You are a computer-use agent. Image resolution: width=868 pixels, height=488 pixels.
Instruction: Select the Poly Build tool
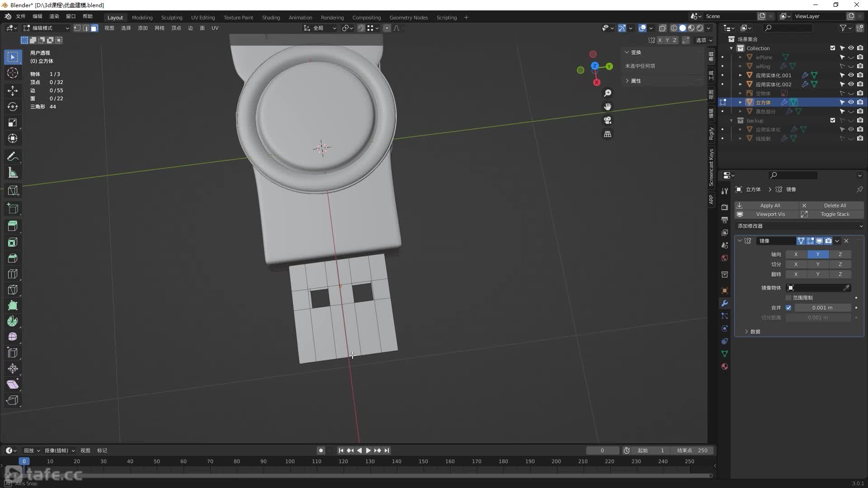(13, 305)
